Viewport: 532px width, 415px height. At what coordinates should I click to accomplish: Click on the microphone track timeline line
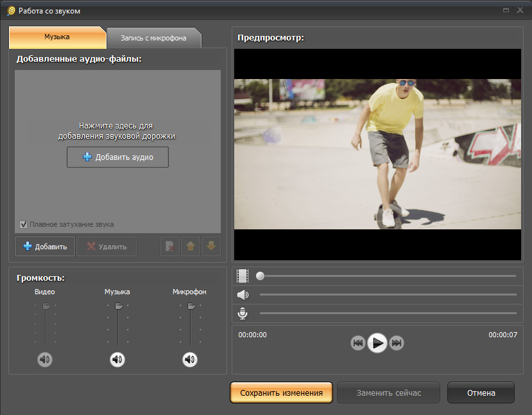pyautogui.click(x=388, y=313)
